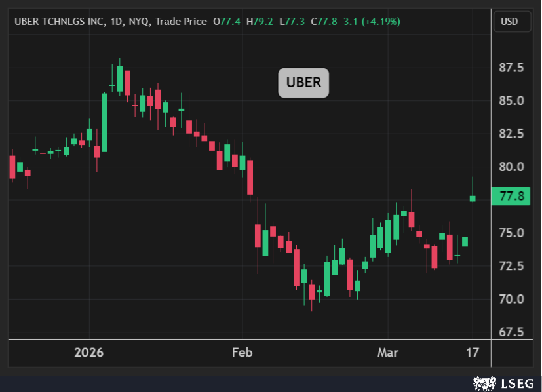
Task: Select the Feb date axis label
Action: pos(242,353)
